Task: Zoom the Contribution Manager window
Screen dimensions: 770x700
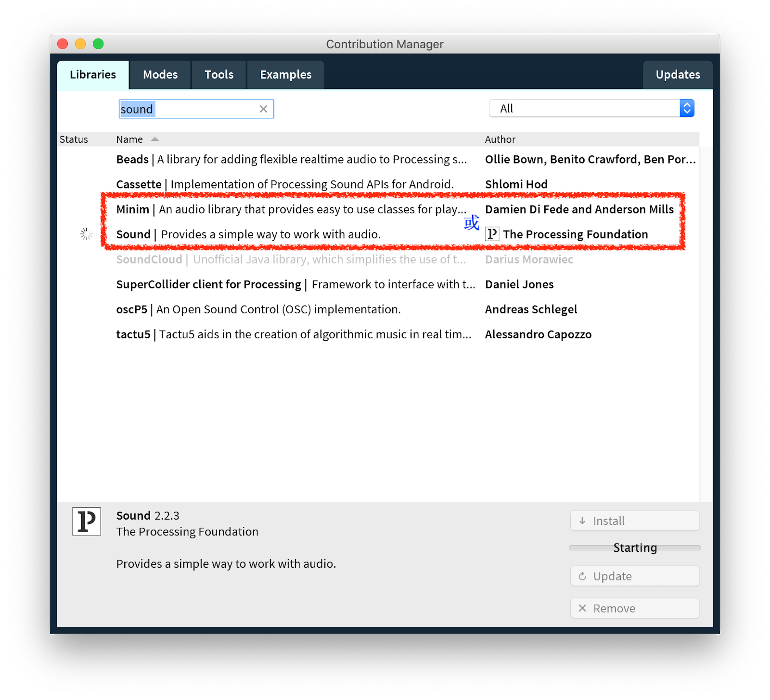Action: tap(98, 44)
